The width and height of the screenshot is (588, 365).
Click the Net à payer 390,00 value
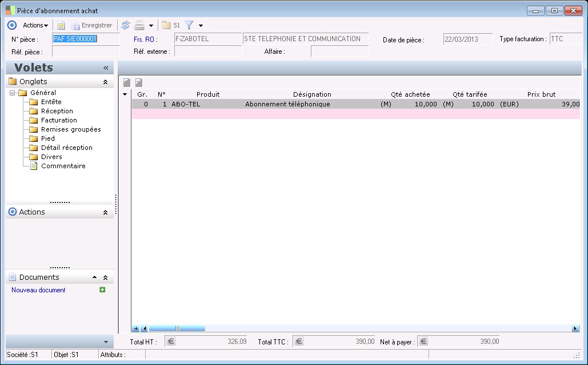click(489, 342)
